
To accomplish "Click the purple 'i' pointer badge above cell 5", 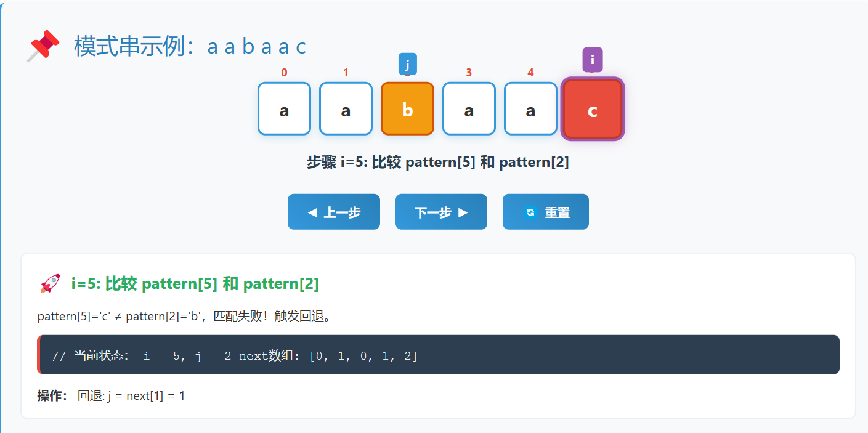I will point(592,60).
